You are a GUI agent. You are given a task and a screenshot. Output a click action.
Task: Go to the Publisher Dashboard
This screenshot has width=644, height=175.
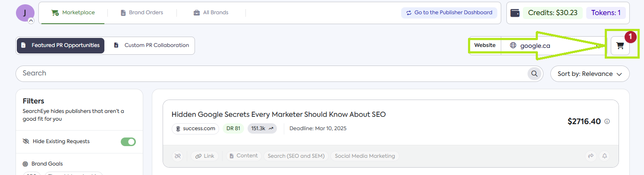(x=449, y=12)
